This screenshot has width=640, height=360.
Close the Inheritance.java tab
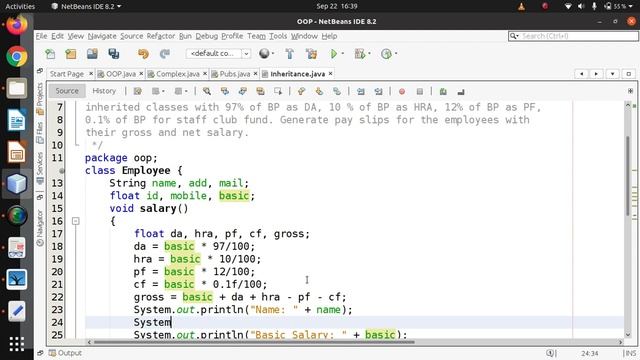point(330,73)
